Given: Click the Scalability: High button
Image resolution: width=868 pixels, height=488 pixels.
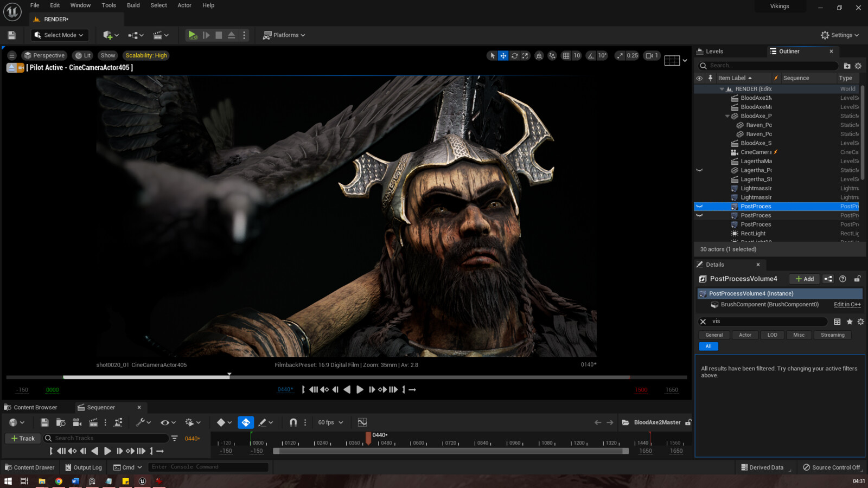Looking at the screenshot, I should pyautogui.click(x=146, y=55).
